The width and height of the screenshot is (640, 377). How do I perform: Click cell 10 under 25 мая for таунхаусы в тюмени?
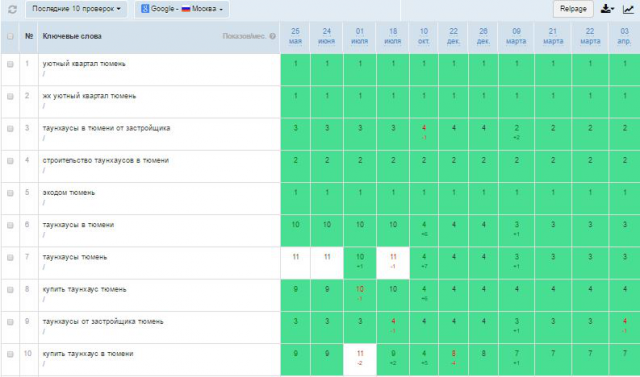[x=296, y=231]
